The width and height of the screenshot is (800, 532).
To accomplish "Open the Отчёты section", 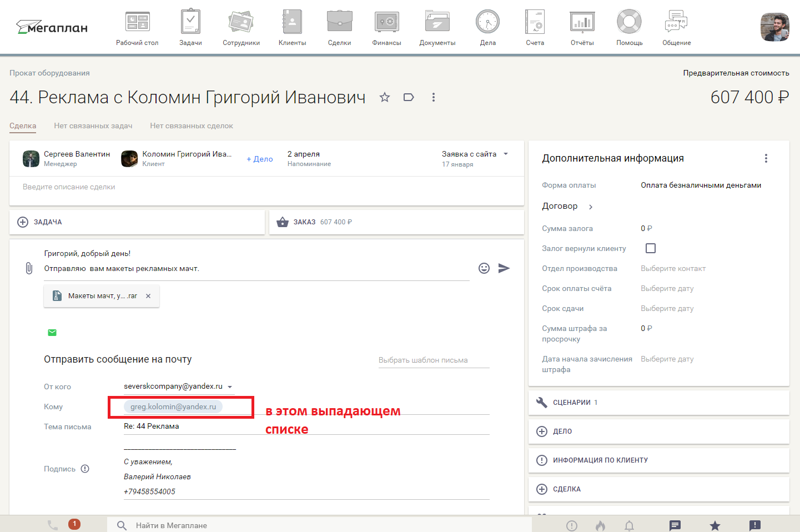I will point(582,28).
